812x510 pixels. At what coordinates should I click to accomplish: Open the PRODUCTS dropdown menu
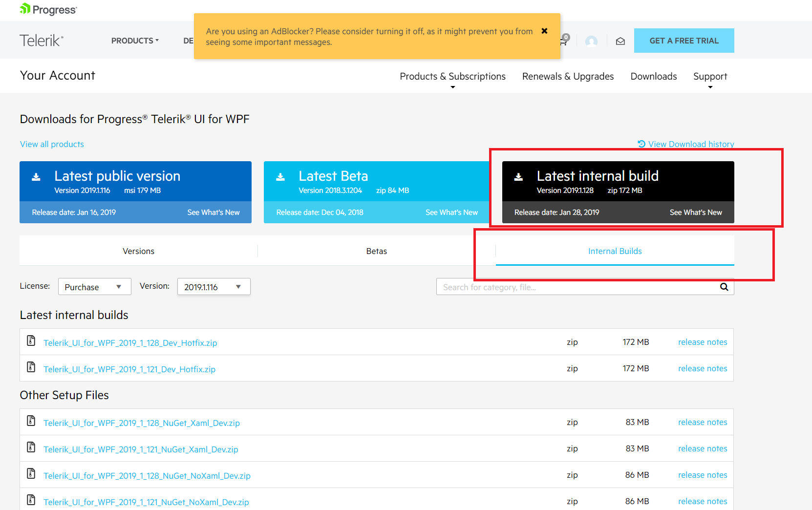click(x=135, y=41)
